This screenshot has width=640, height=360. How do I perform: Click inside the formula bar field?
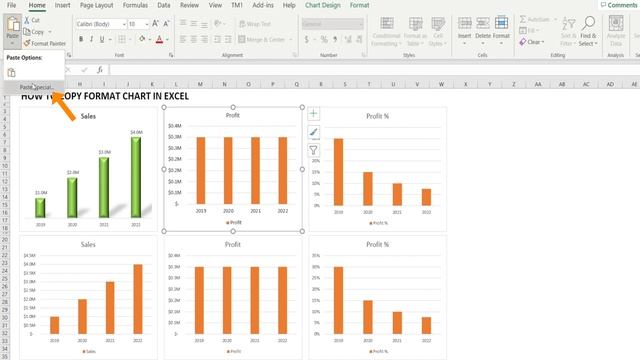(373, 70)
